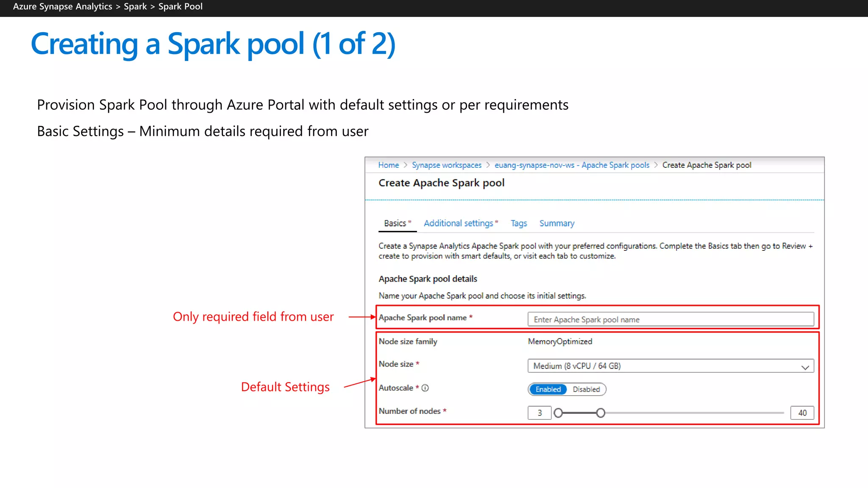Click the Create Apache Spark pool title
Viewport: 868px width, 488px height.
(x=441, y=183)
